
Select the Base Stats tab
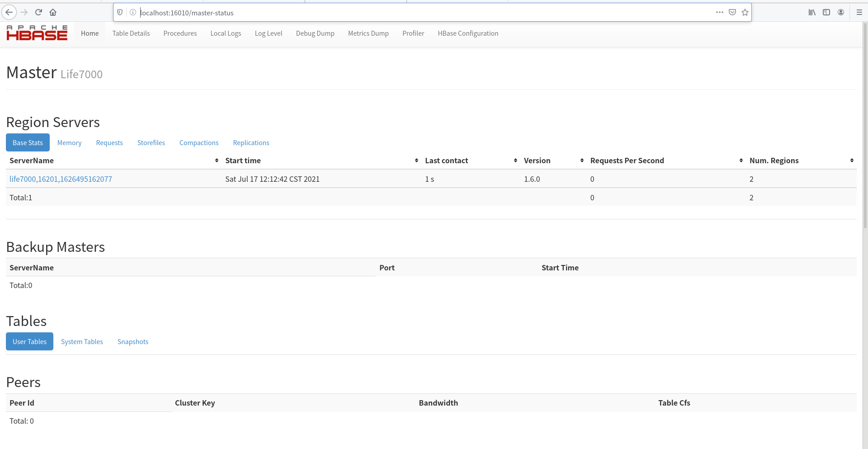pos(28,142)
